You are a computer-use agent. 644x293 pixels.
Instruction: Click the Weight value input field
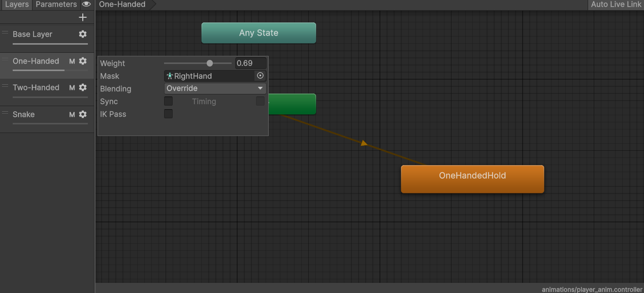coord(250,63)
